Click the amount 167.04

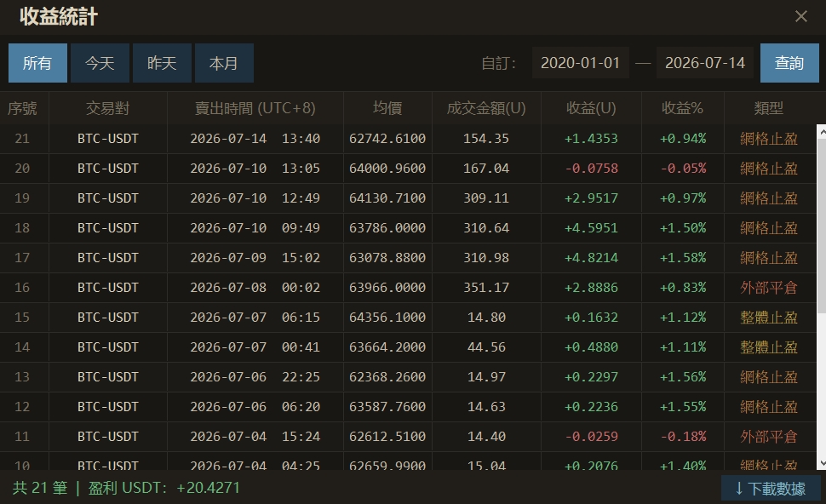[486, 169]
